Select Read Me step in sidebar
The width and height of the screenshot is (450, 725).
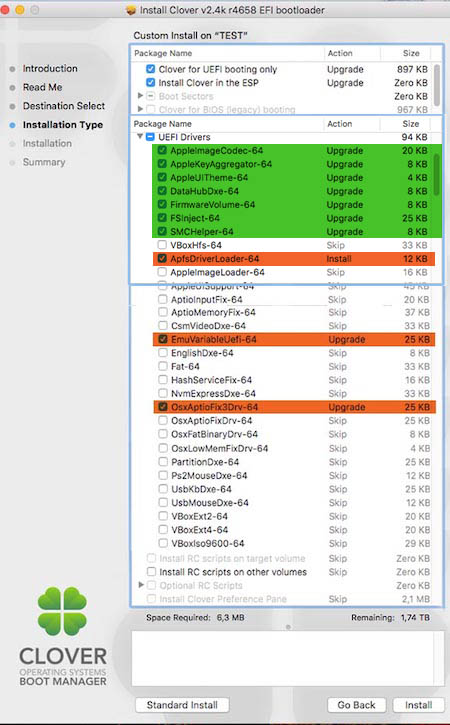(x=43, y=87)
